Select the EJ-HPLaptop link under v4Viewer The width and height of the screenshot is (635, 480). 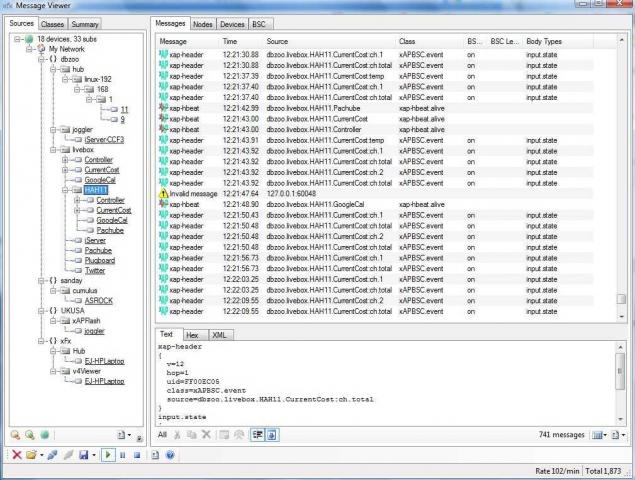coord(104,381)
